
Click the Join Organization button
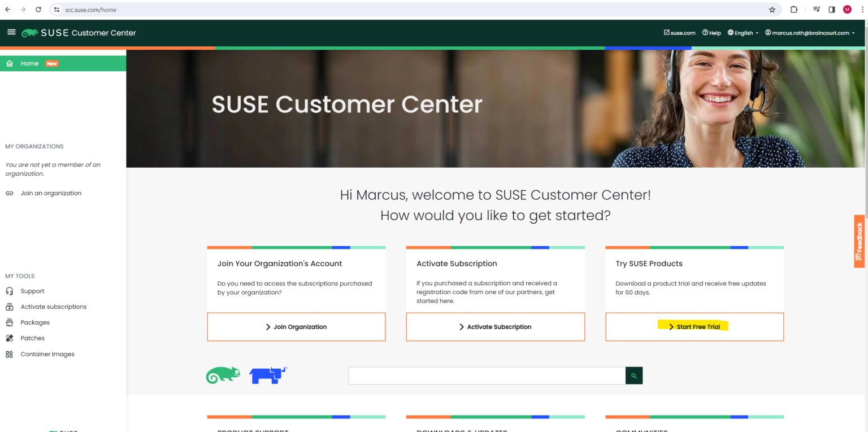(296, 326)
